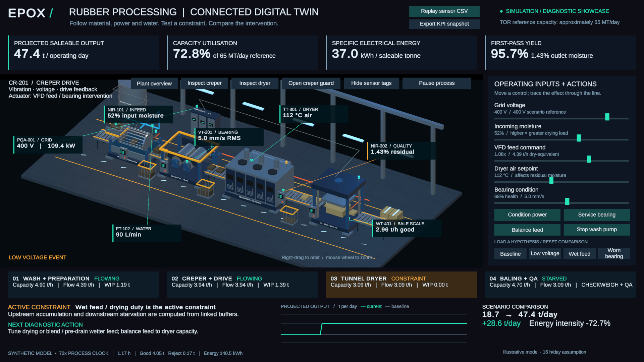Load the Low voltage hypothesis
This screenshot has width=644, height=362.
(x=545, y=254)
